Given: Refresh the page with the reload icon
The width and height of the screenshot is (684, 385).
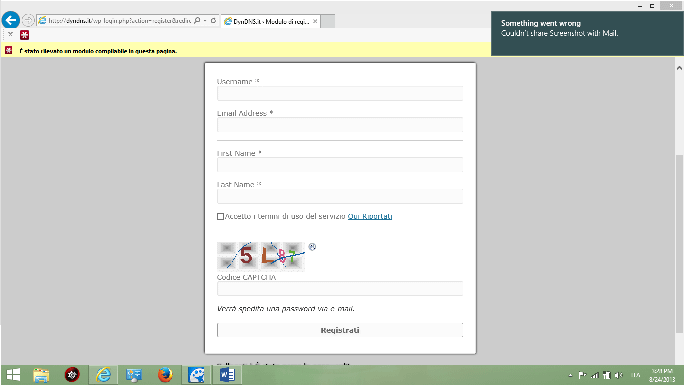Looking at the screenshot, I should coord(213,20).
